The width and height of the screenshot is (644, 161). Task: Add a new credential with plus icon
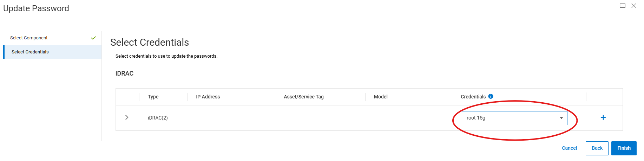pyautogui.click(x=603, y=117)
